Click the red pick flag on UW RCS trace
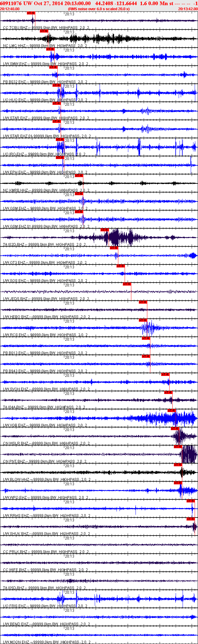The image size is (198, 644). 143,320
